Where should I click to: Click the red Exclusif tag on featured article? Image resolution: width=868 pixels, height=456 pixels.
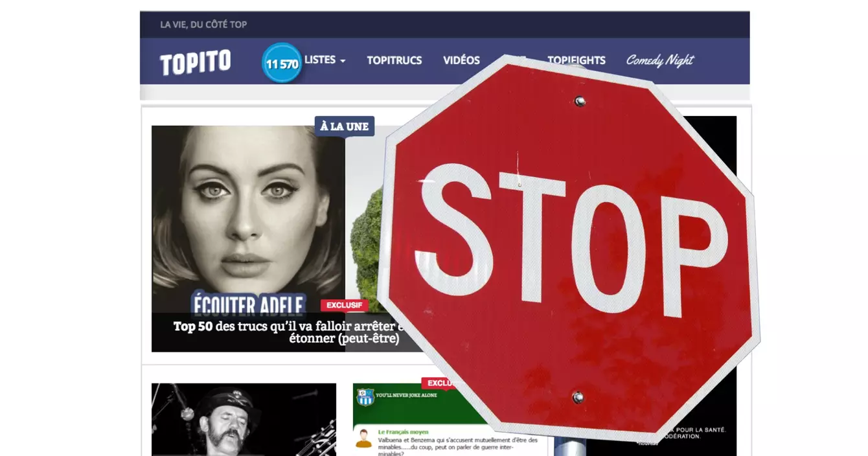344,305
